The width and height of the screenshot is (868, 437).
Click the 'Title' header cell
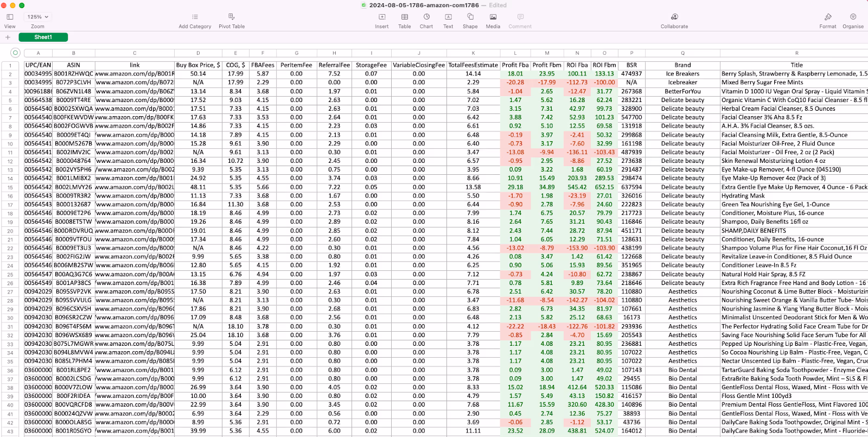[796, 65]
